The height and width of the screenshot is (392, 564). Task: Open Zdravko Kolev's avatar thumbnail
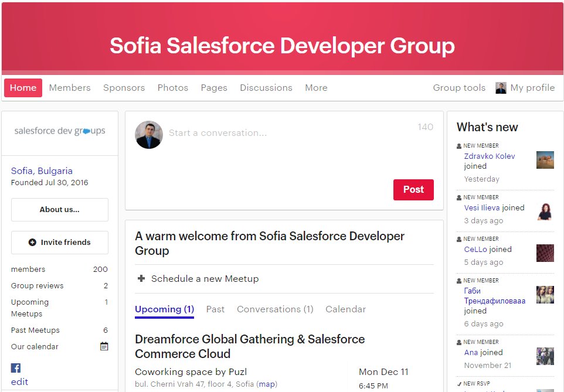(x=545, y=160)
